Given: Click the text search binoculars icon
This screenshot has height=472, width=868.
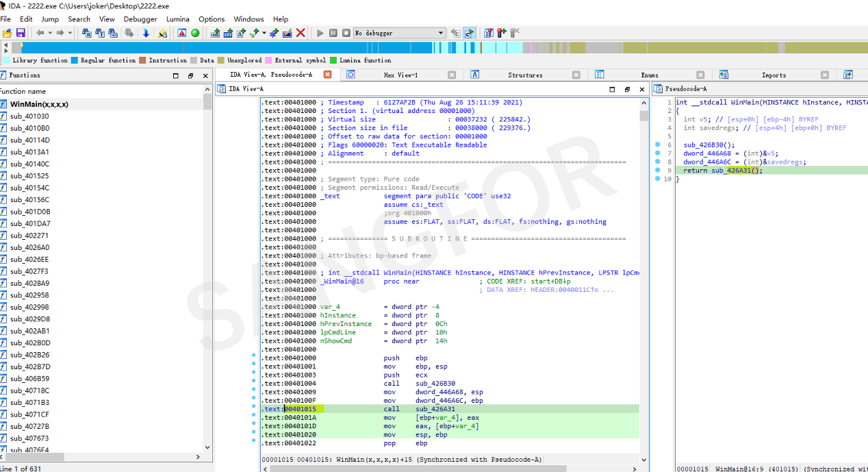Looking at the screenshot, I should coord(101,33).
